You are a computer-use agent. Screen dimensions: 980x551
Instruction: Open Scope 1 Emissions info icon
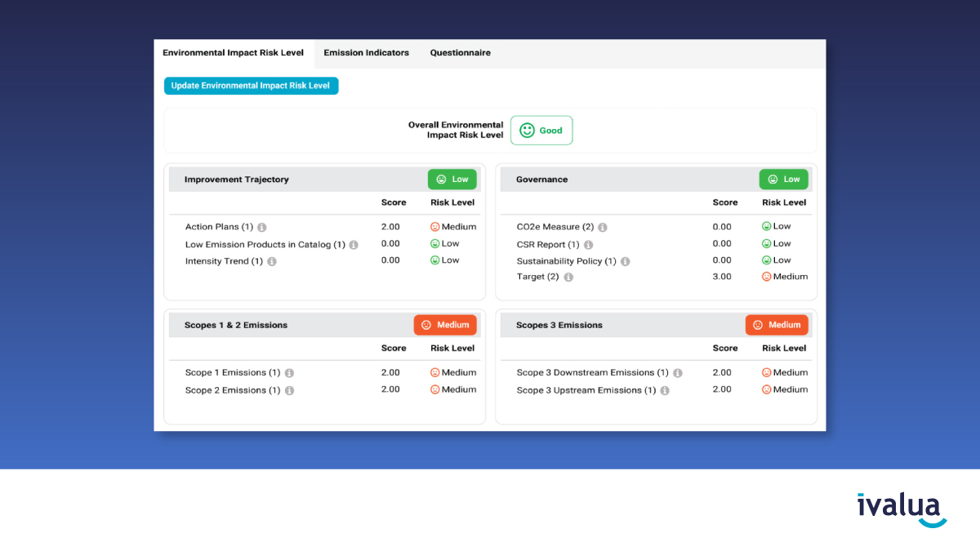coord(289,373)
